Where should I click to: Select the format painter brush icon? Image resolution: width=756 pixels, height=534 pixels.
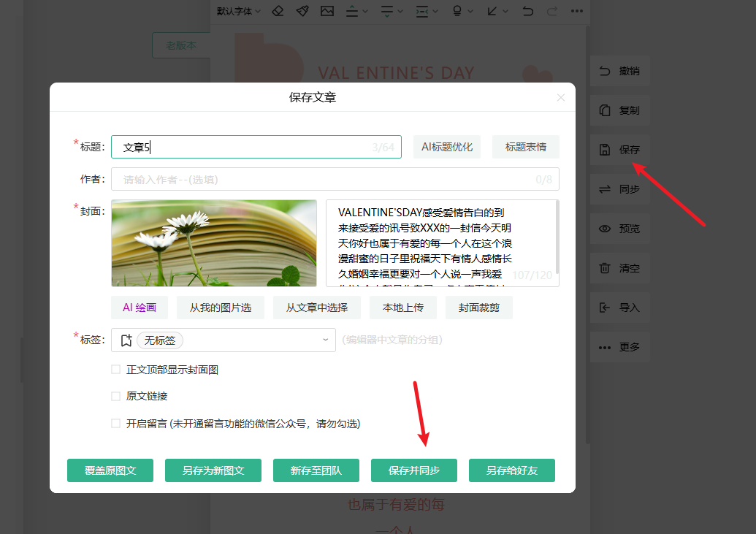coord(302,11)
